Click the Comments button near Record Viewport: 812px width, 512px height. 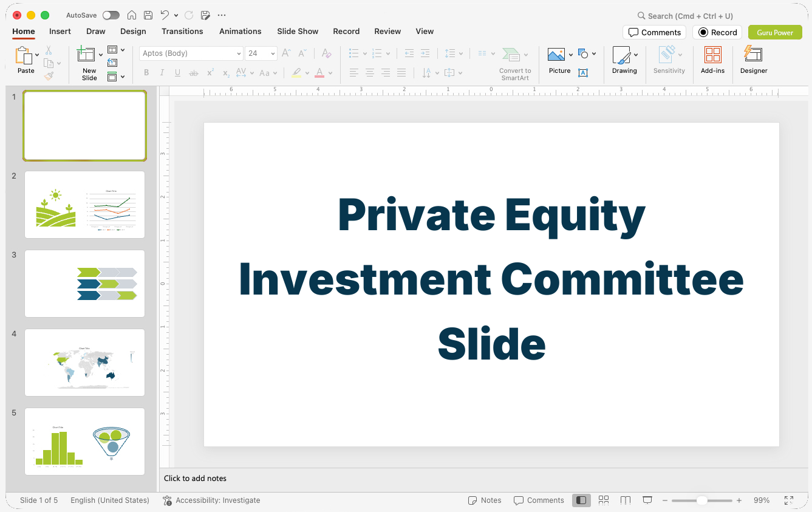654,32
